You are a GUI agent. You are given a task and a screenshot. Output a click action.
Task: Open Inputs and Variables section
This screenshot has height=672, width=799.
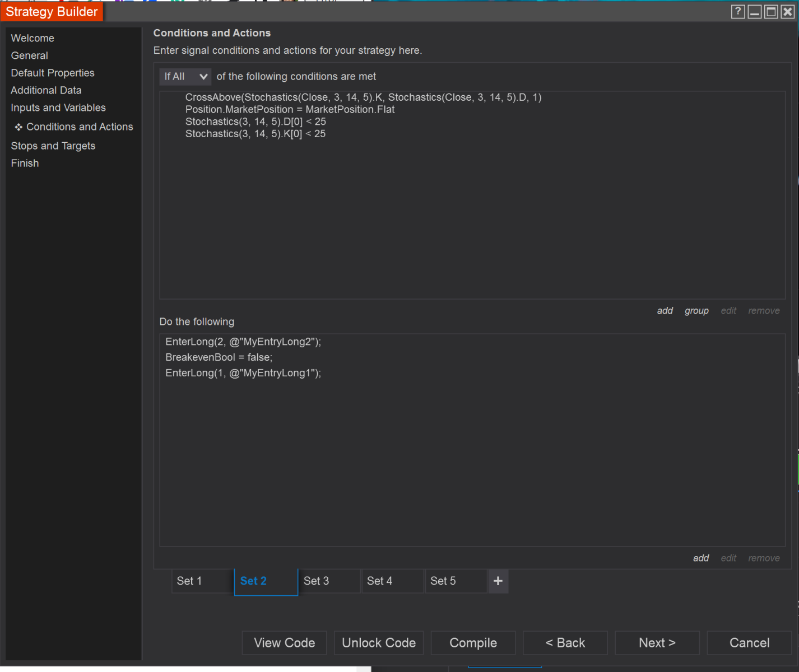(x=58, y=108)
